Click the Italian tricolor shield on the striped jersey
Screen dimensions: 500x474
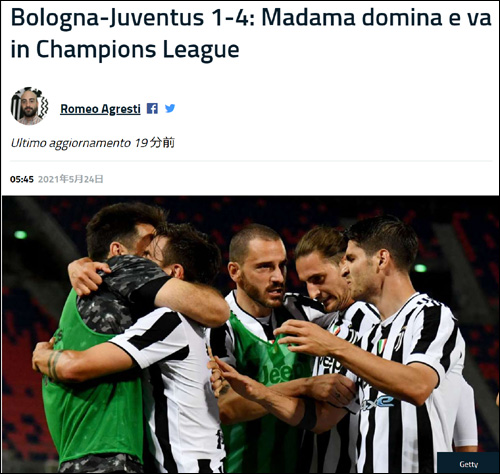[x=382, y=346]
